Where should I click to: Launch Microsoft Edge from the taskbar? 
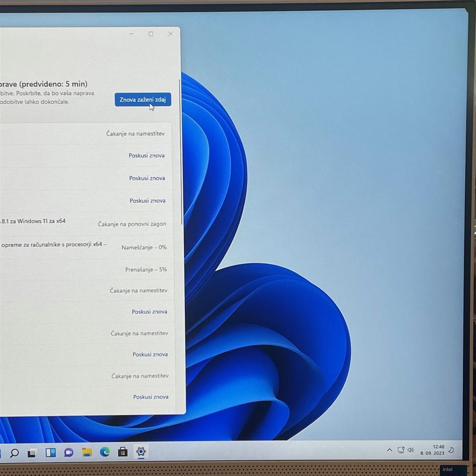[105, 452]
